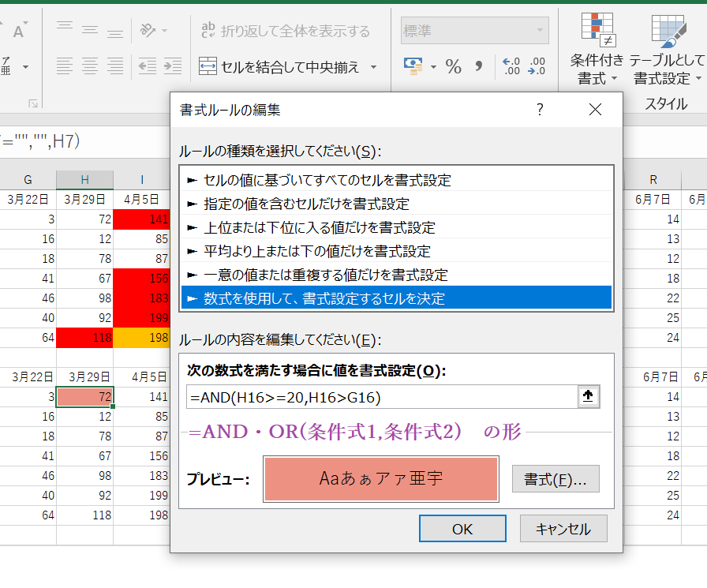
Task: Open 条件付き書式 conditional formatting menu
Action: tap(597, 48)
